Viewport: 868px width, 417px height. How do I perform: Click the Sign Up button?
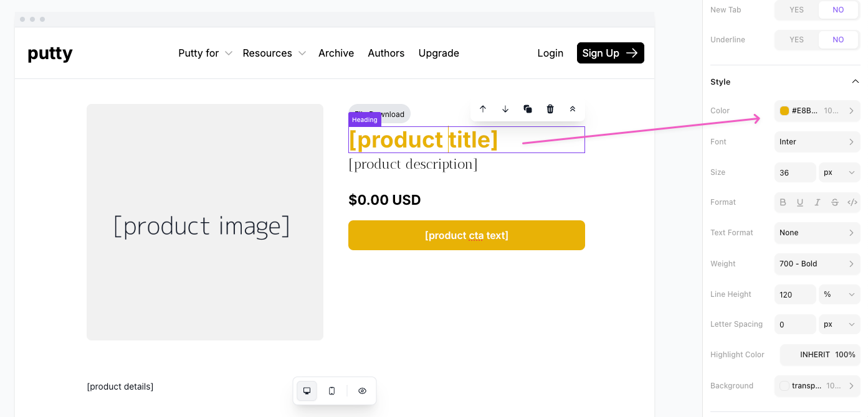point(610,53)
